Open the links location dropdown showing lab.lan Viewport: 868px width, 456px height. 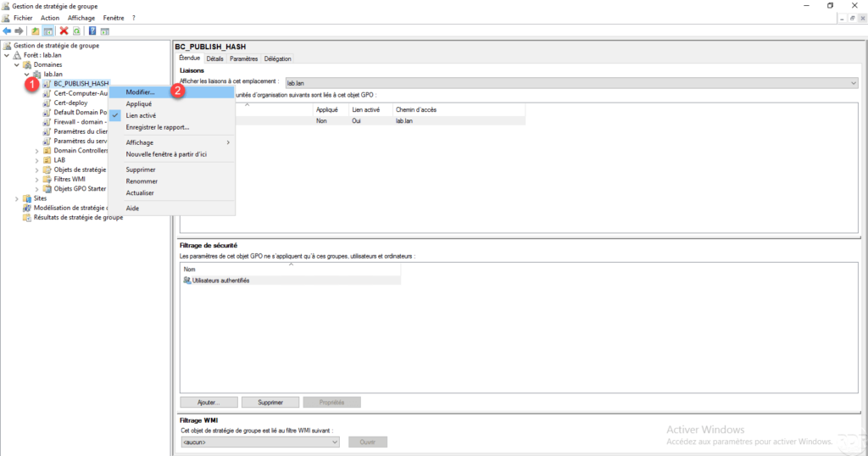tap(570, 83)
